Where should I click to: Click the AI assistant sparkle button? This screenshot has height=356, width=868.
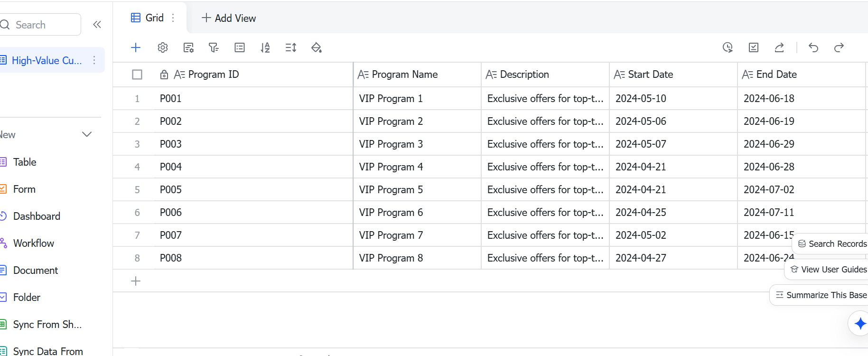(859, 323)
